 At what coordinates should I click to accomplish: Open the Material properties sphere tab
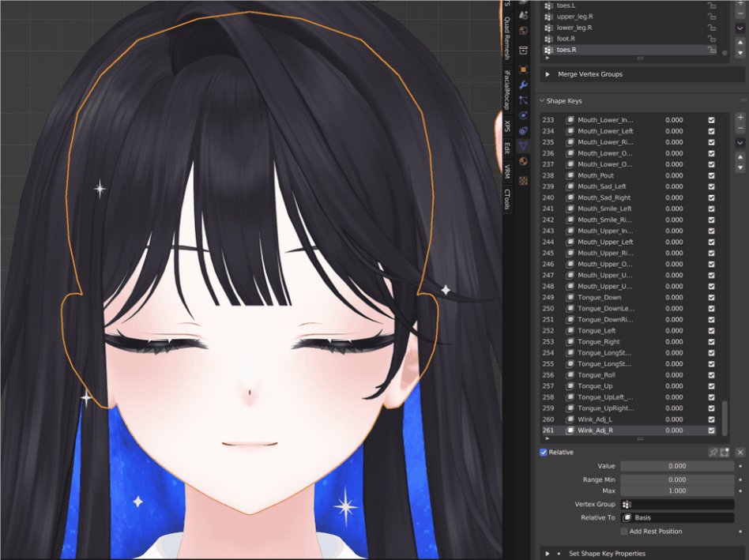pos(523,161)
